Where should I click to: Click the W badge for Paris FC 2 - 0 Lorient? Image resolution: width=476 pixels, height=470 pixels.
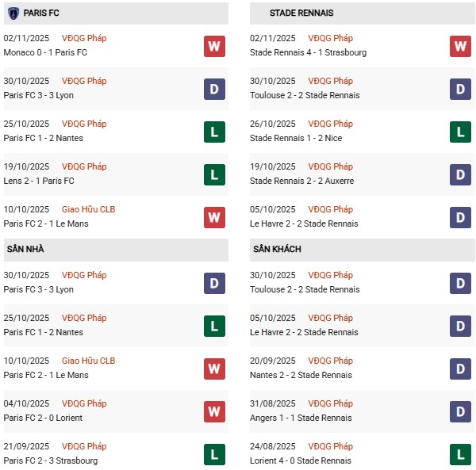pos(214,411)
